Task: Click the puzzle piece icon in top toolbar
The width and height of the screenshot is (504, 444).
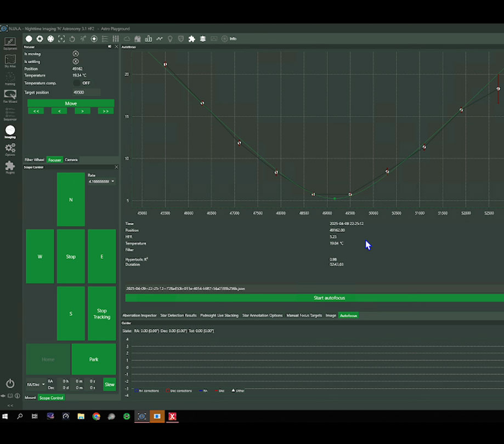Action: click(192, 39)
